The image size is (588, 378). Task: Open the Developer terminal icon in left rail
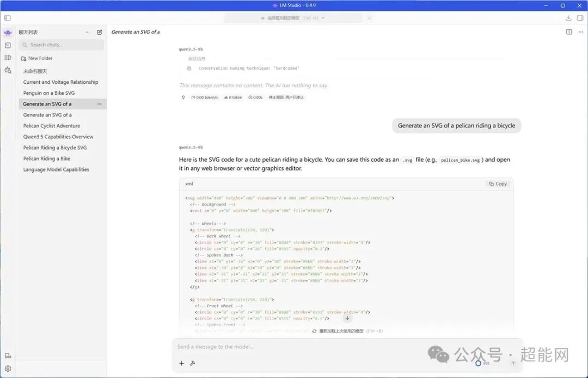8,45
